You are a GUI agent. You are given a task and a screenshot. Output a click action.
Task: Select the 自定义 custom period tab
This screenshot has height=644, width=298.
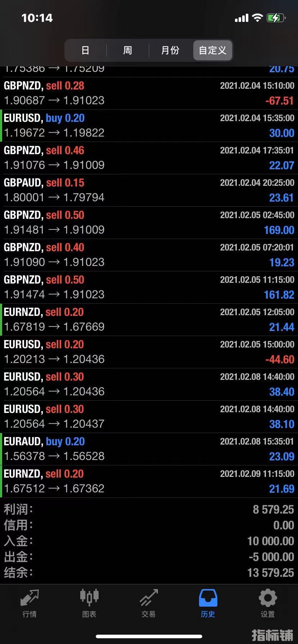coord(213,50)
